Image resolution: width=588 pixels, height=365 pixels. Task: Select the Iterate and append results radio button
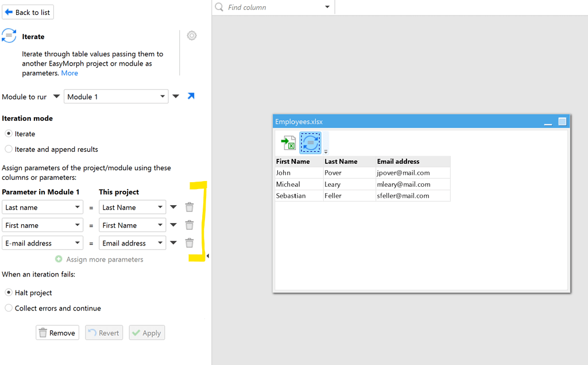9,149
